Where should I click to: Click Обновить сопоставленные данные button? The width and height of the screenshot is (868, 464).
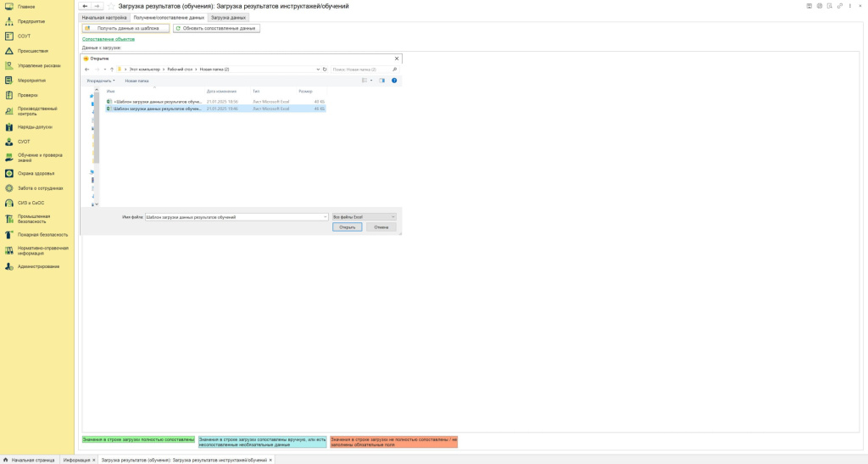click(x=216, y=28)
